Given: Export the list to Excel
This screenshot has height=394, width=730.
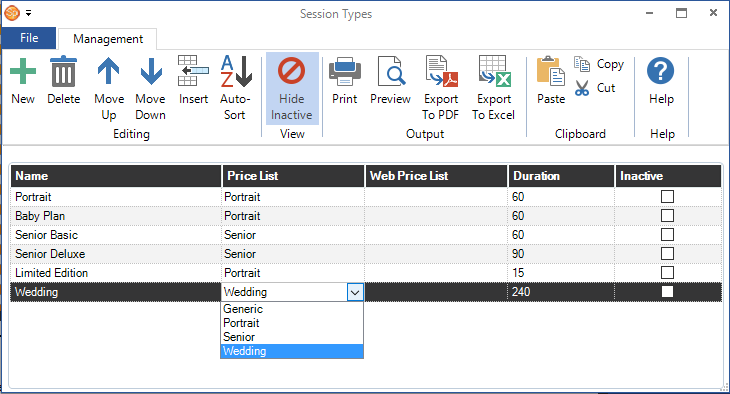Looking at the screenshot, I should (x=494, y=71).
